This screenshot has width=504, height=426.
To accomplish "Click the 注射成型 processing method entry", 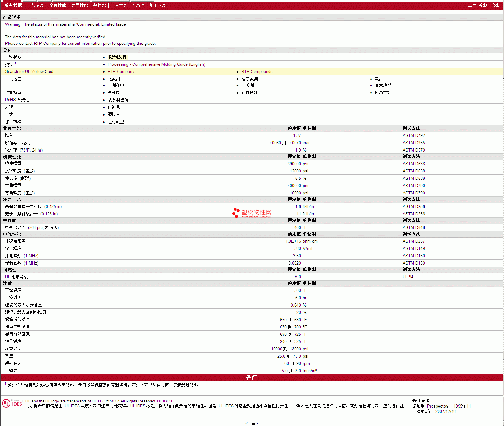I will pos(116,122).
